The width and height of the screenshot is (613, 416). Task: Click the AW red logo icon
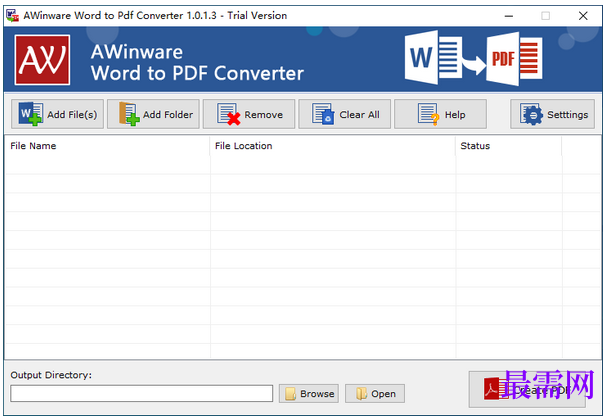click(42, 59)
